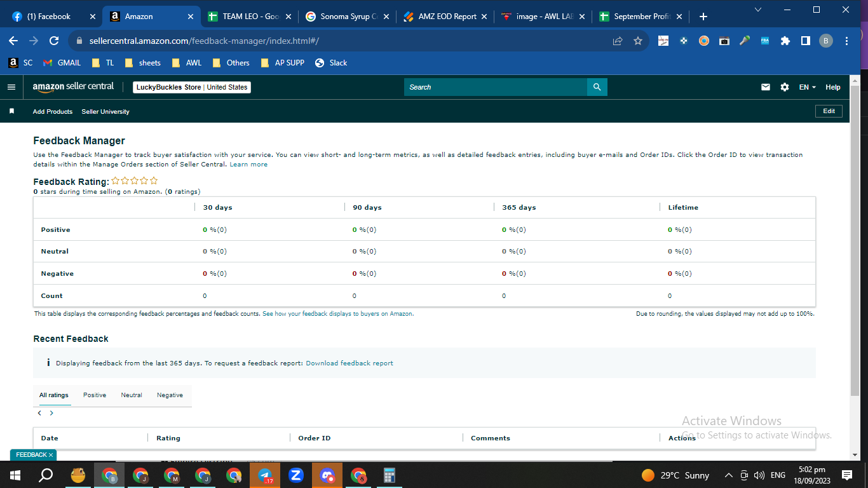
Task: Open the Calculator from the taskbar
Action: [390, 475]
